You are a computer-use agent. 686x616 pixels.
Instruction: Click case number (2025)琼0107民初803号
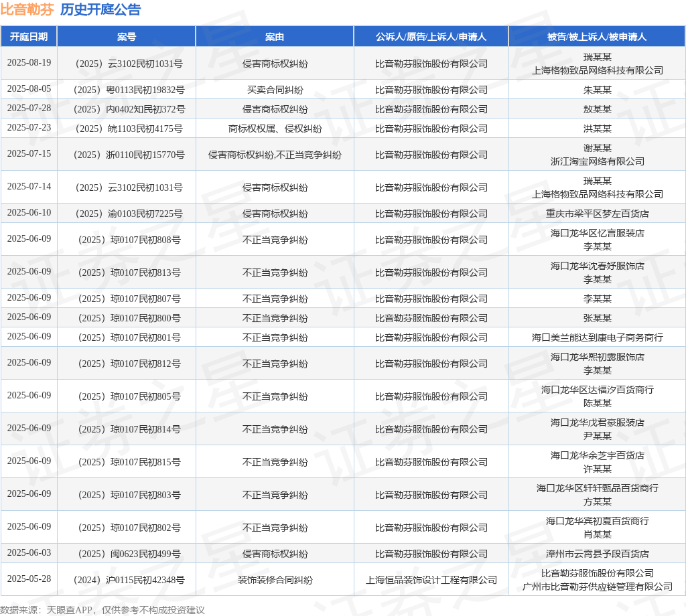click(x=129, y=495)
